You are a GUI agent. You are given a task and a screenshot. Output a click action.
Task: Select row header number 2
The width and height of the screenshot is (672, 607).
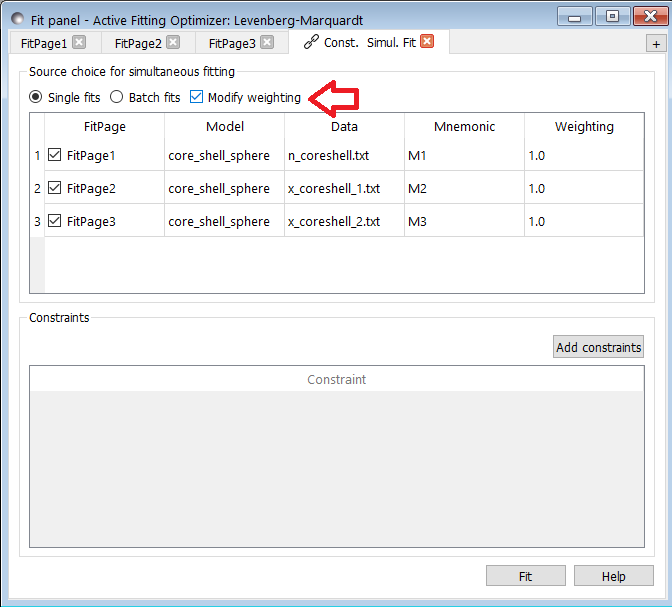pos(37,188)
